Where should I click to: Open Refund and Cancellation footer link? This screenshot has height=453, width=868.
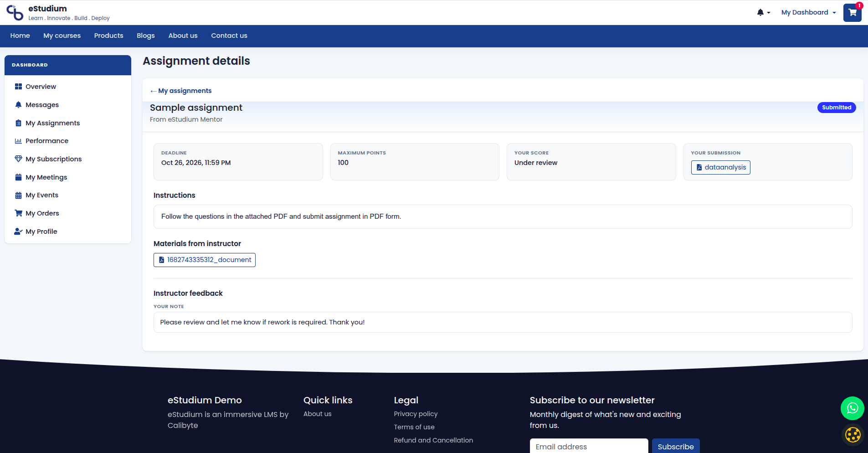tap(433, 440)
